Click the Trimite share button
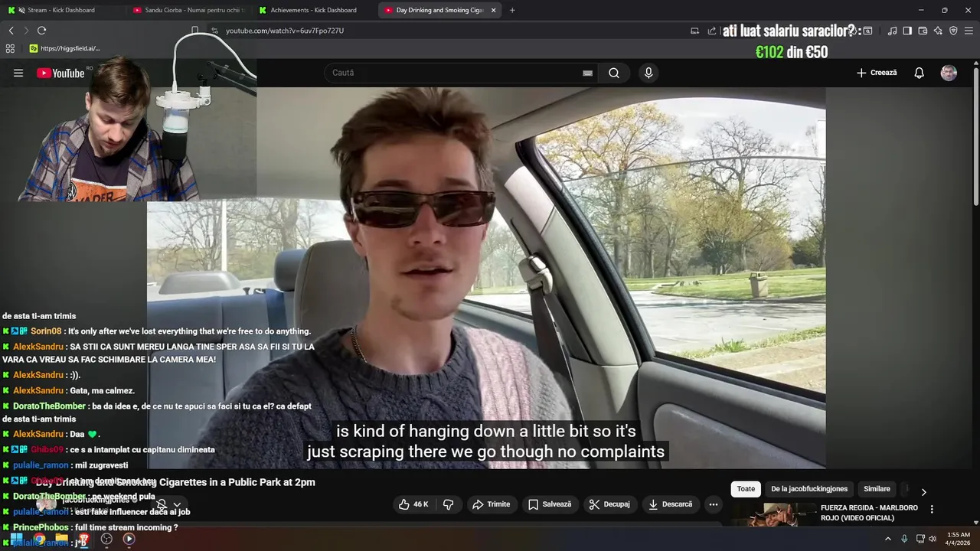This screenshot has width=980, height=551. 491,504
